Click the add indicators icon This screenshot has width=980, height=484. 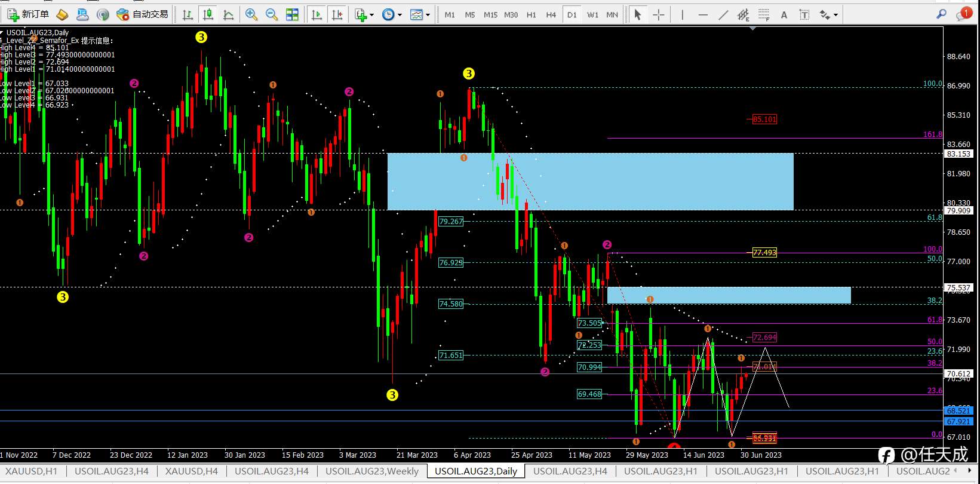[x=361, y=14]
